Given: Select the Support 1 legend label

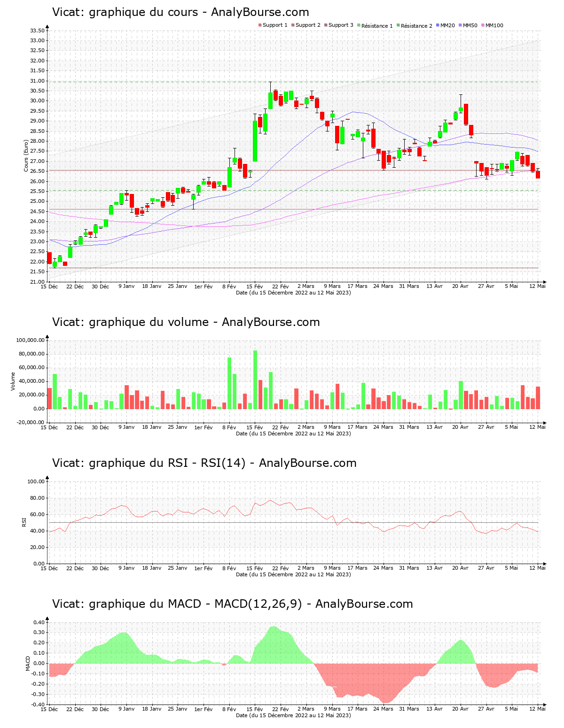Looking at the screenshot, I should coord(275,25).
